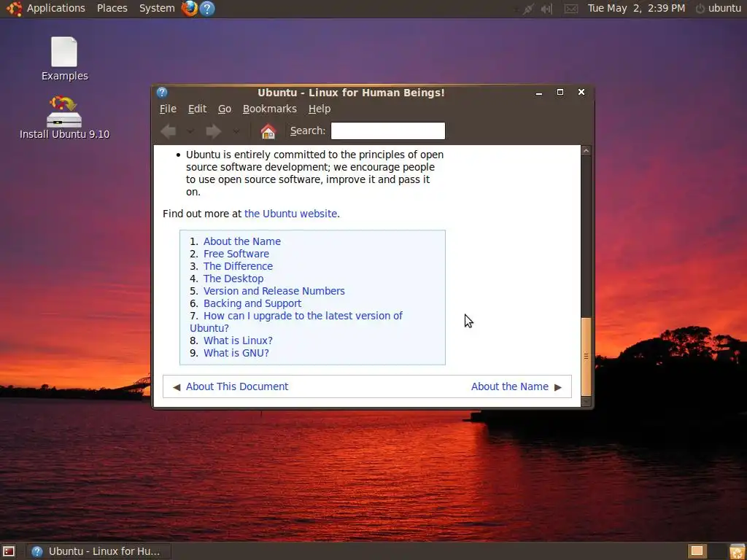Follow the Ubuntu website link
This screenshot has width=747, height=560.
(290, 214)
